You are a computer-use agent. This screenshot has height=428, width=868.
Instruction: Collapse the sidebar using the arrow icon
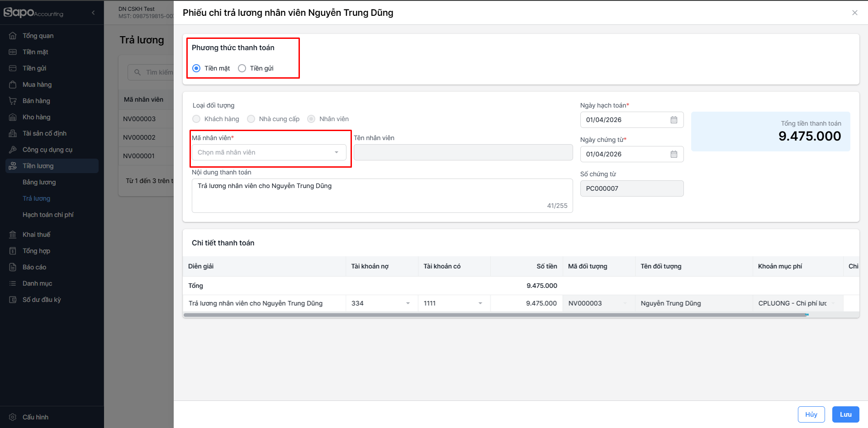[x=93, y=13]
